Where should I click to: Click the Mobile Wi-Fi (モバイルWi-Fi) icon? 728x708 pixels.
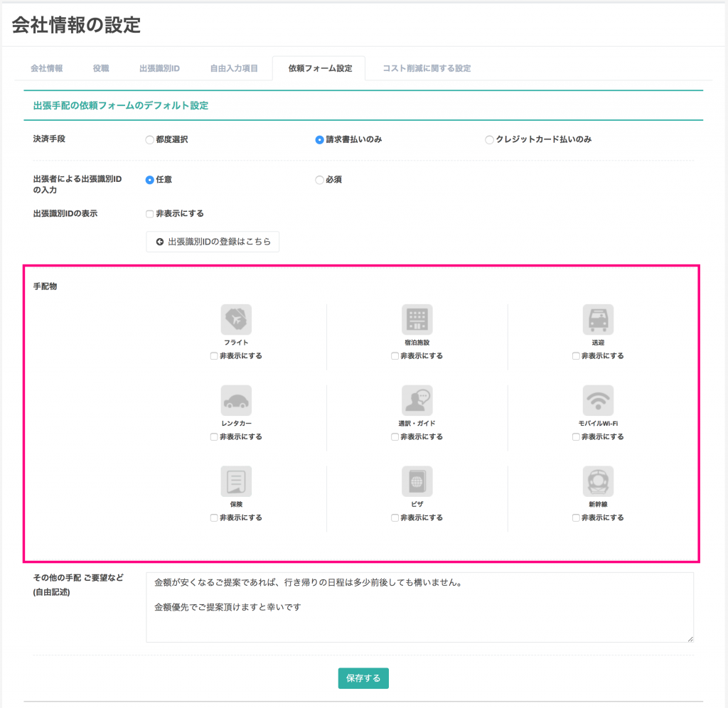pyautogui.click(x=598, y=401)
